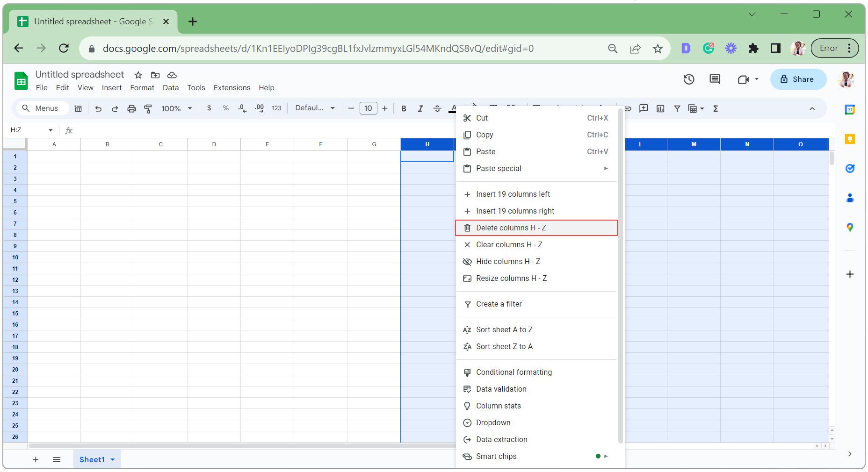Click the Print icon
The height and width of the screenshot is (472, 868).
pyautogui.click(x=131, y=108)
